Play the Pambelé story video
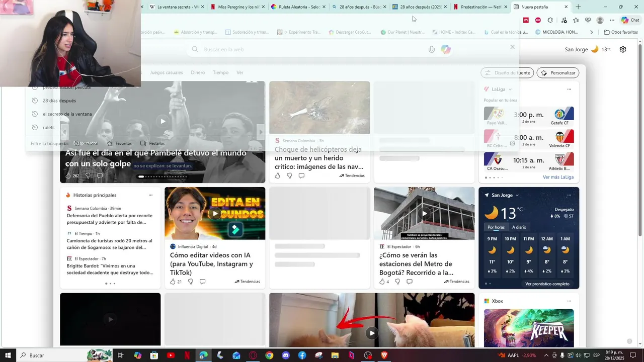The height and width of the screenshot is (362, 644). point(163,121)
